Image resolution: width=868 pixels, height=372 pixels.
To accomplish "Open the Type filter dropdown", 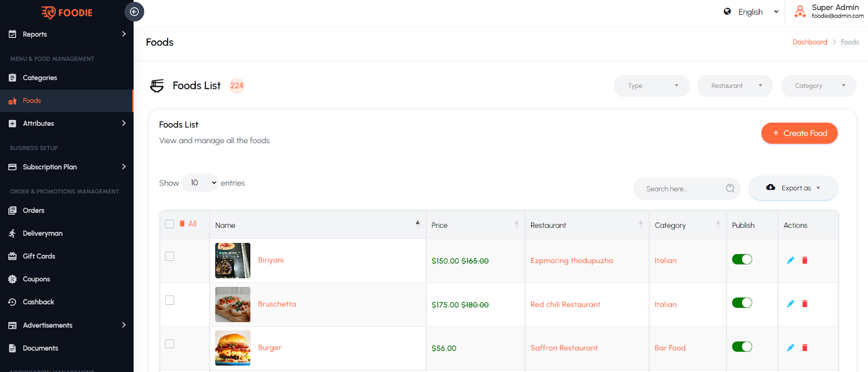I will (x=651, y=86).
